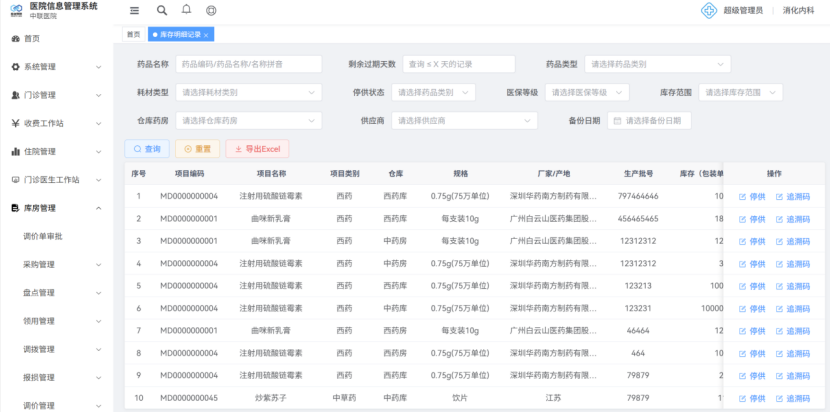The width and height of the screenshot is (830, 412).
Task: Click the 查询 search button
Action: pos(146,149)
